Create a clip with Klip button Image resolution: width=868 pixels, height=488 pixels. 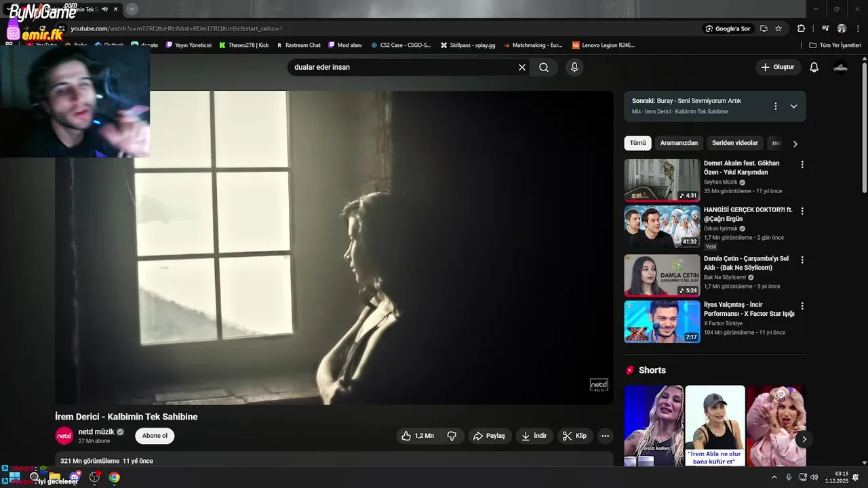574,436
